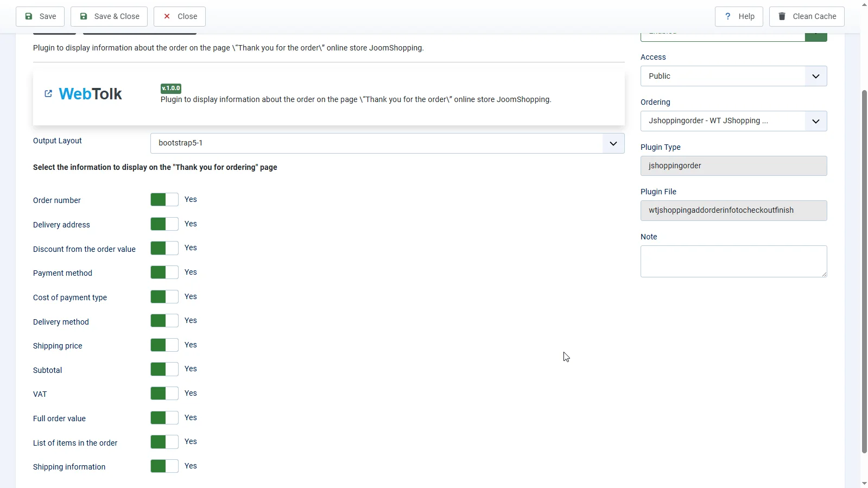
Task: Toggle the Order number switch
Action: pos(164,200)
